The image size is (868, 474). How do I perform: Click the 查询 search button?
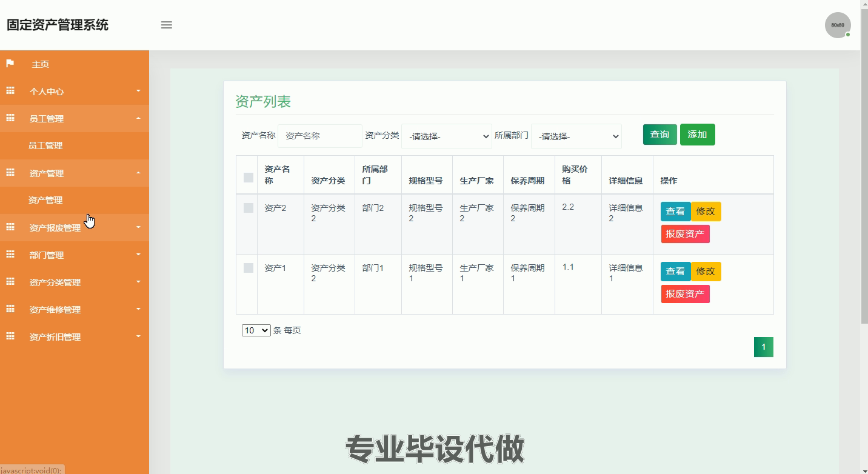[x=660, y=135]
